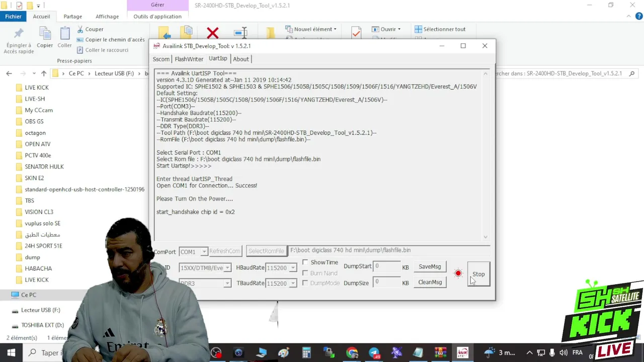644x362 pixels.
Task: Open the Sscom tab
Action: (161, 59)
